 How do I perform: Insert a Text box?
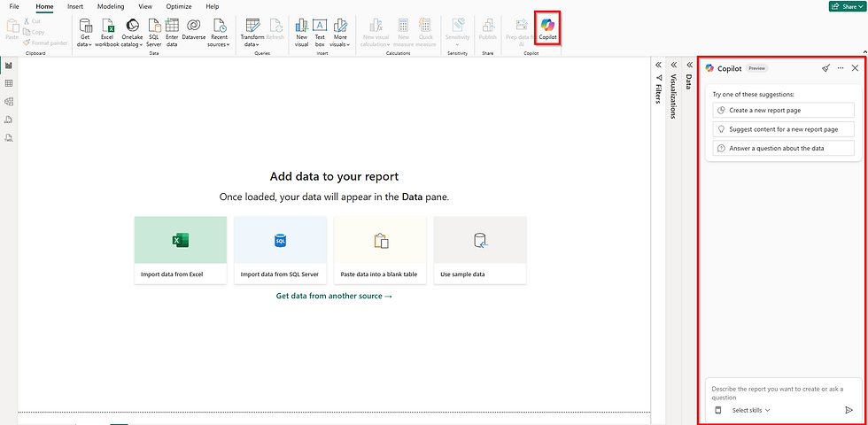pos(320,32)
